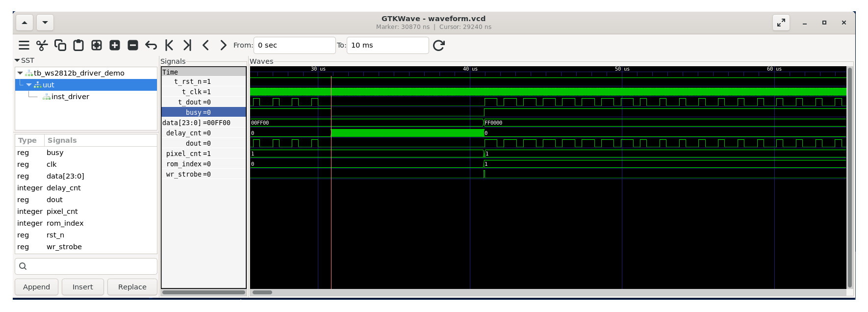Zoom out with the minus icon
Viewport: 868px width, 312px height.
point(133,46)
